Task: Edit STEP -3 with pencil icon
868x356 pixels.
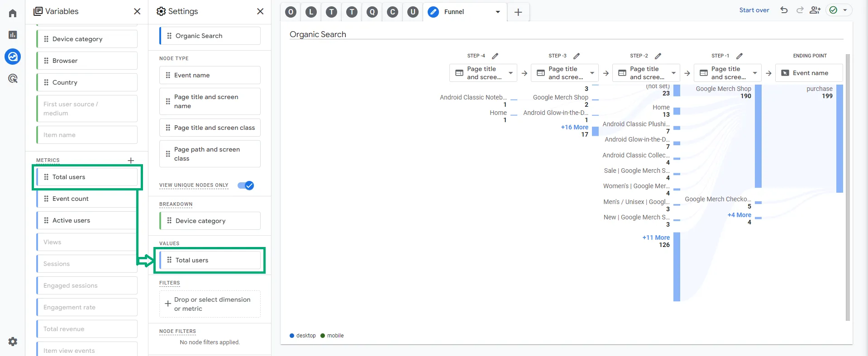Action: point(577,56)
